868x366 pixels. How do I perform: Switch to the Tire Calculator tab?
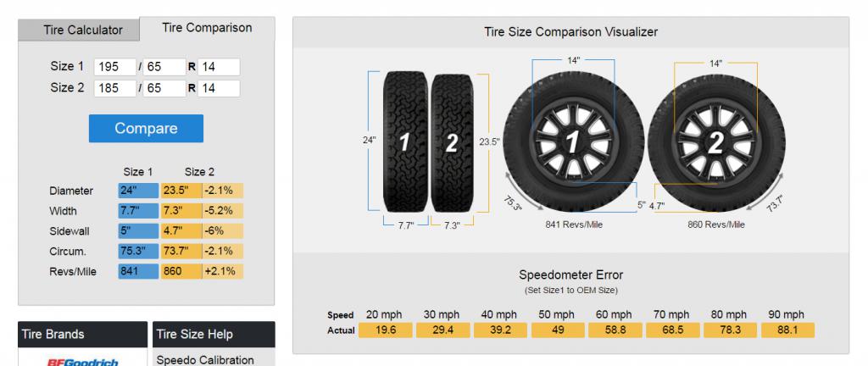pos(83,30)
